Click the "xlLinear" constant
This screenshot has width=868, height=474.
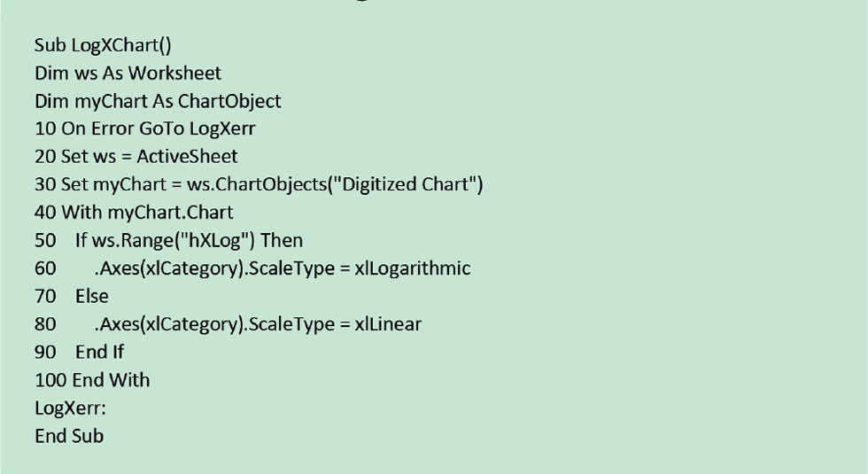[x=388, y=324]
